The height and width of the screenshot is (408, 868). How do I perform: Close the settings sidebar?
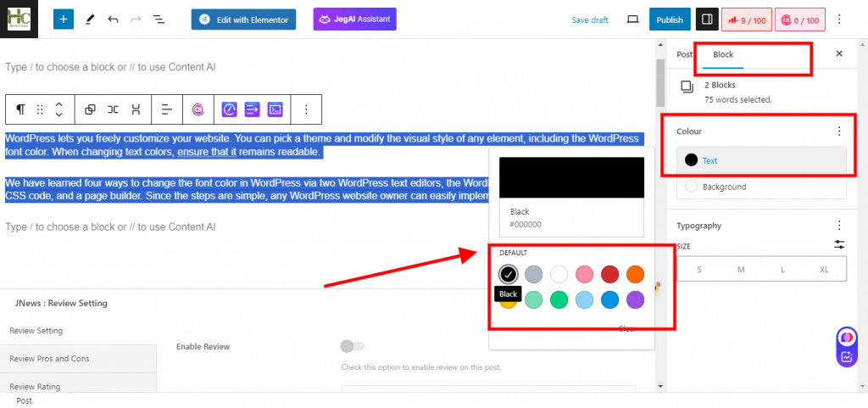pos(839,53)
